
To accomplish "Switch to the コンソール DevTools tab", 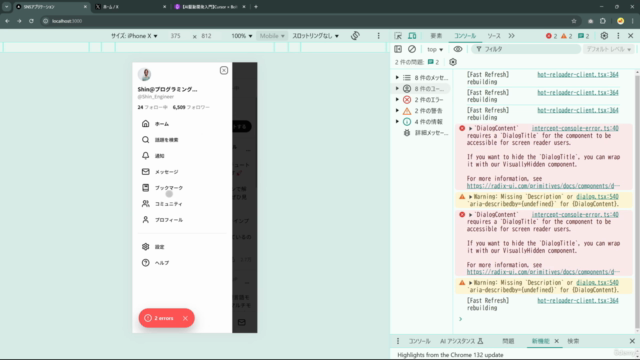I will [465, 36].
